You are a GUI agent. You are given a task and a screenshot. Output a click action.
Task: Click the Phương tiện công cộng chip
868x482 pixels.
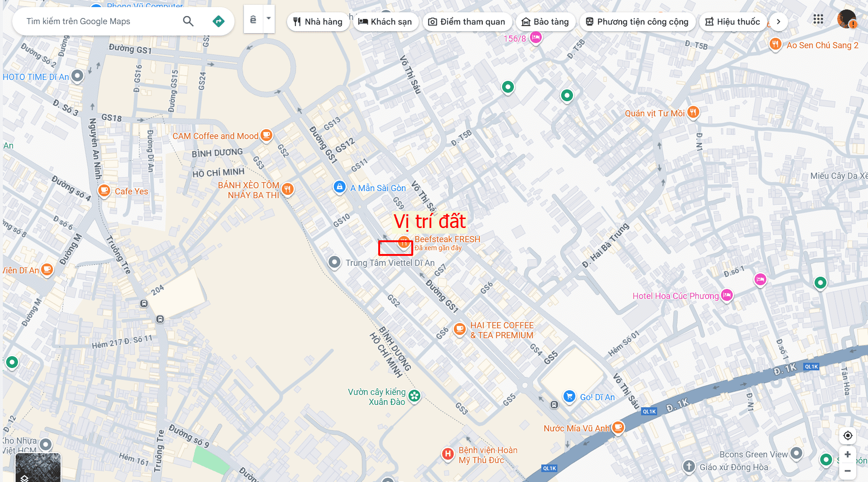[637, 22]
